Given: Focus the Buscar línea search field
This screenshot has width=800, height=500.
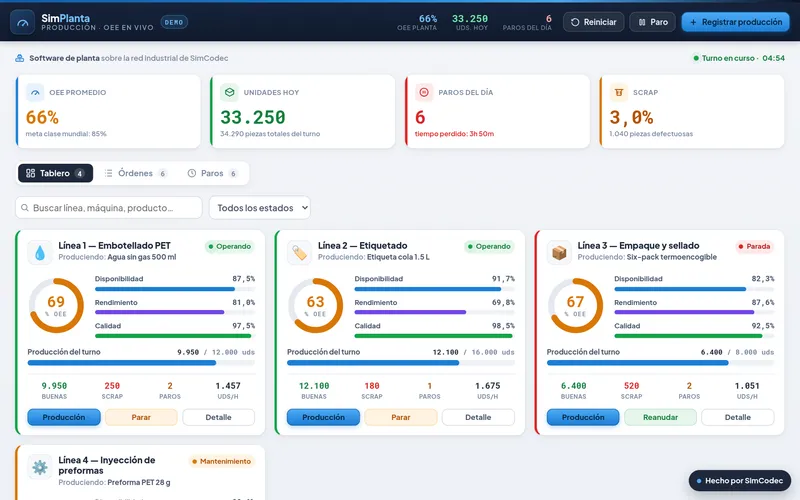Looking at the screenshot, I should click(109, 208).
